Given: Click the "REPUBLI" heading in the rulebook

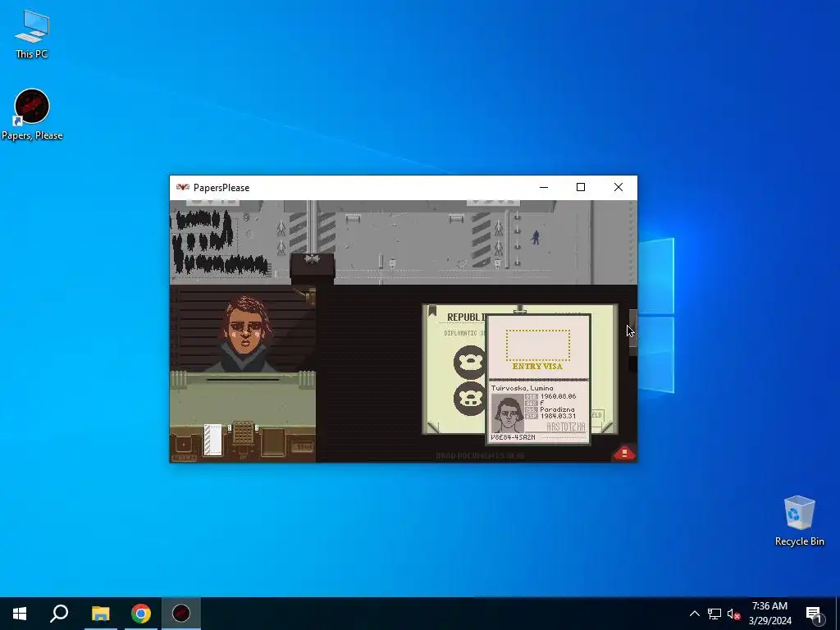Looking at the screenshot, I should [466, 317].
